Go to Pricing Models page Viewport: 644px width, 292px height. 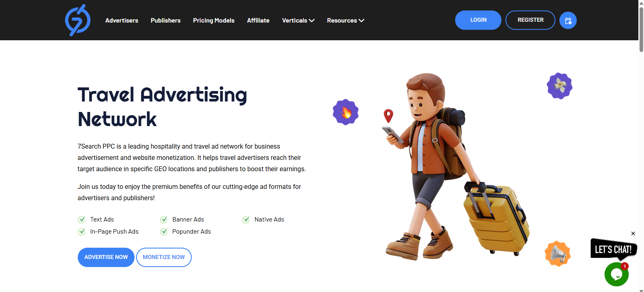(x=213, y=21)
